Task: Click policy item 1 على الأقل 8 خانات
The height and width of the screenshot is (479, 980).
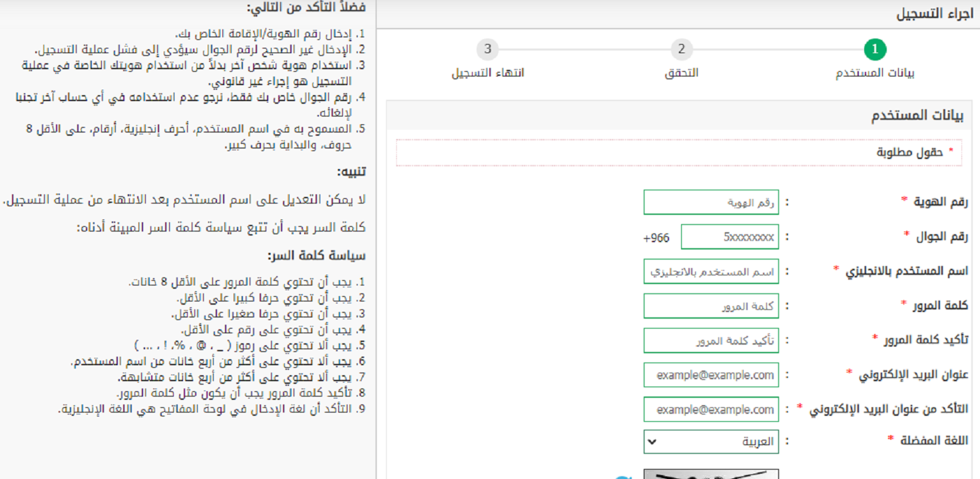Action: pyautogui.click(x=247, y=282)
